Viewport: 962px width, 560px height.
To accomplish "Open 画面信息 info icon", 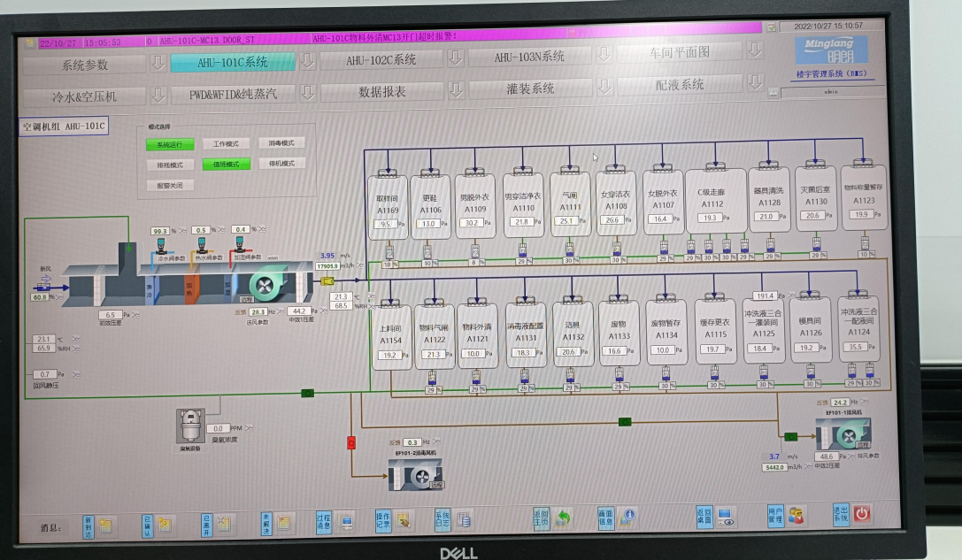I will [627, 517].
